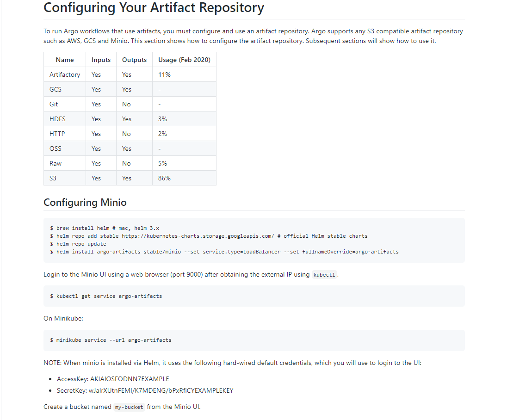Select the Name column header

click(65, 60)
